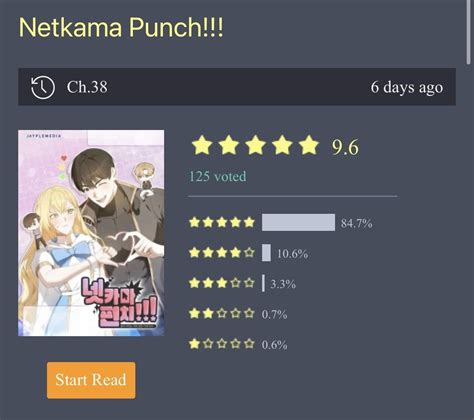Select the fifth large rating star
The image size is (474, 420).
pyautogui.click(x=309, y=145)
